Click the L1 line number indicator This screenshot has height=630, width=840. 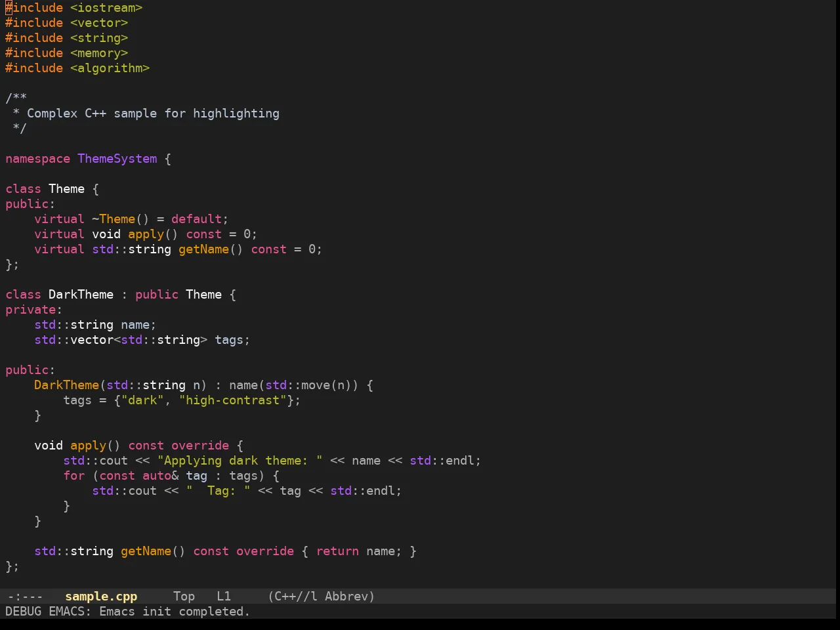click(224, 597)
